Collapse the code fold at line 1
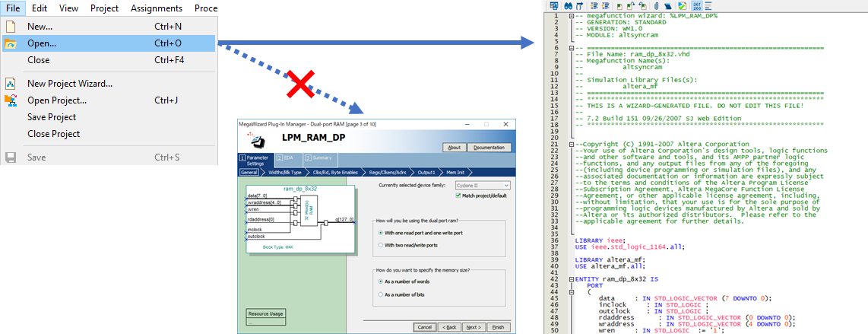The width and height of the screenshot is (868, 334). [571, 15]
